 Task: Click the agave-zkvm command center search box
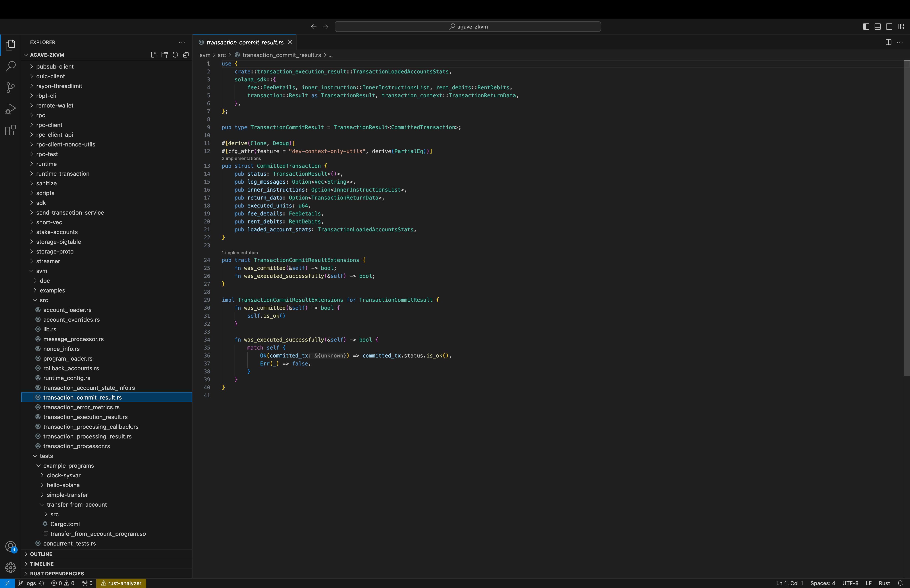click(x=467, y=27)
